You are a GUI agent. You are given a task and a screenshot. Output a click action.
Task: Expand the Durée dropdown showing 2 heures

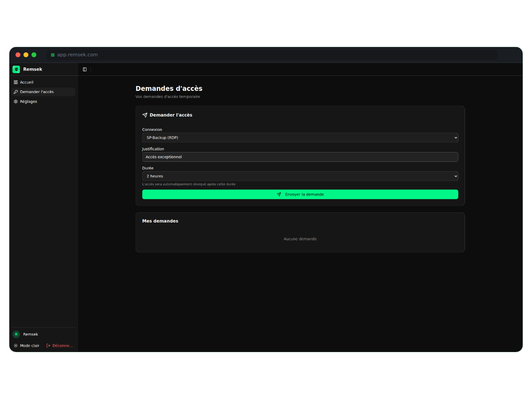(300, 176)
